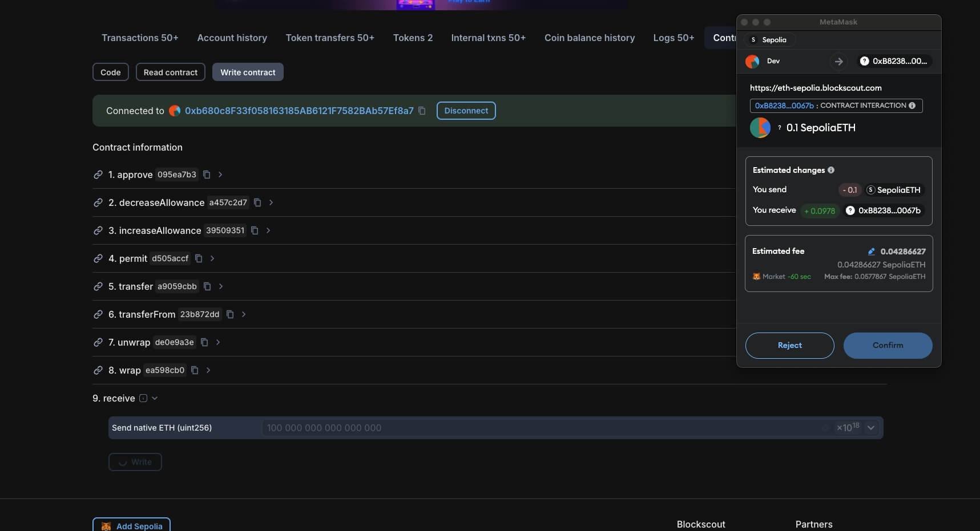Switch to Coin balance history tab
This screenshot has width=980, height=531.
[590, 38]
